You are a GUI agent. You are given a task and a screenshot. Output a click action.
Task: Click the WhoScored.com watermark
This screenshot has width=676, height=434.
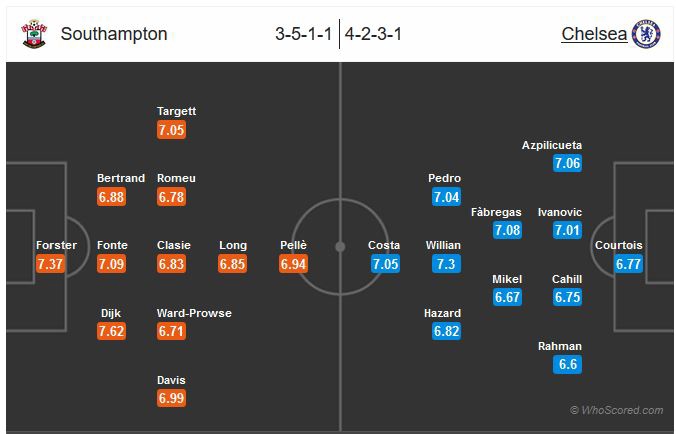tap(617, 410)
